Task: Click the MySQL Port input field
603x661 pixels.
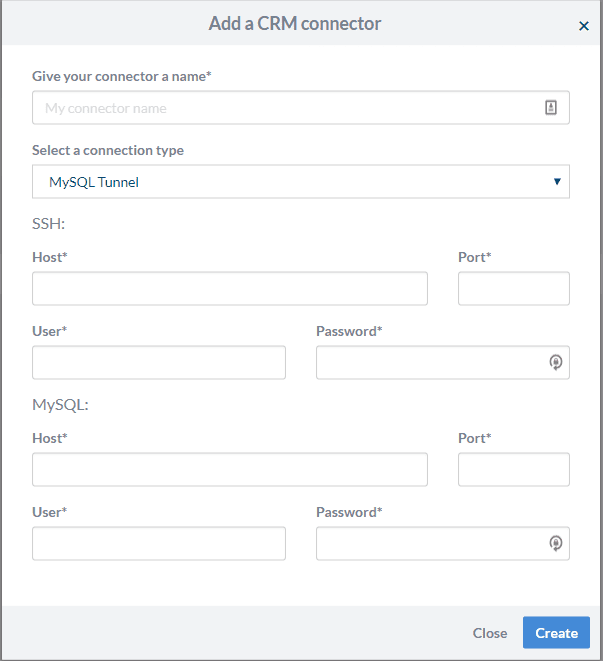Action: pyautogui.click(x=514, y=469)
